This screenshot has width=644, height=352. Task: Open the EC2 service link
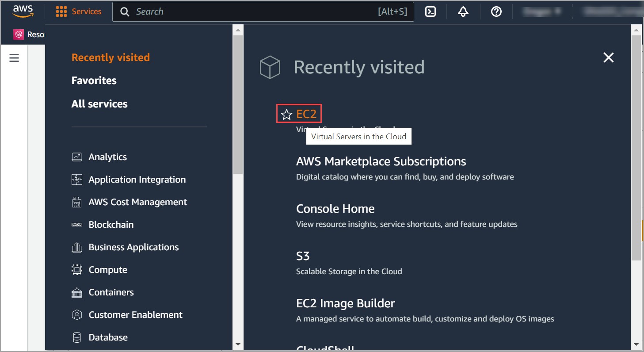click(306, 114)
